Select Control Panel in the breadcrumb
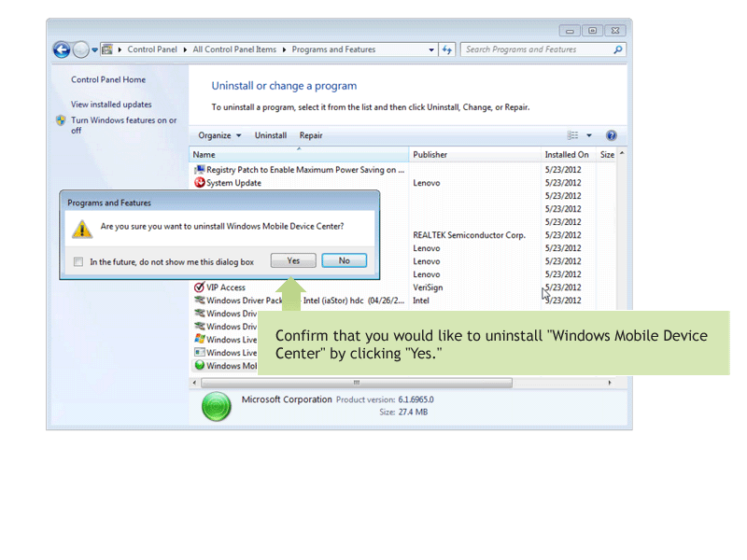Viewport: 747px width, 560px height. tap(152, 49)
